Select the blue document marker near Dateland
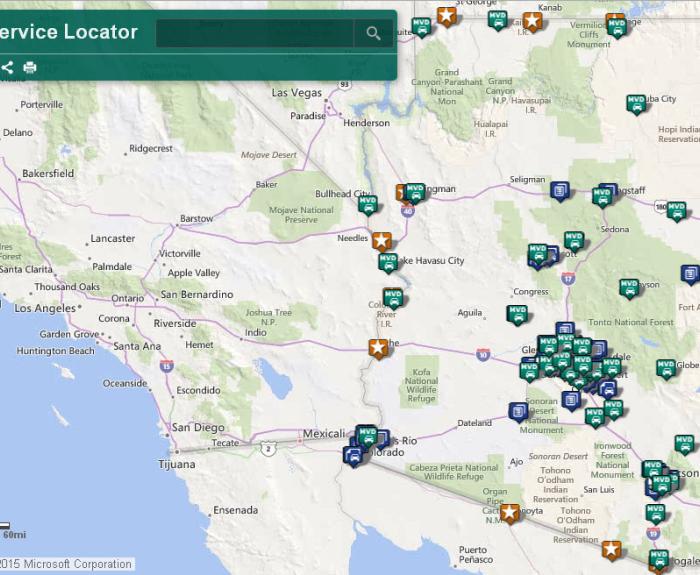Screen dimensions: 700x575 click(x=518, y=411)
